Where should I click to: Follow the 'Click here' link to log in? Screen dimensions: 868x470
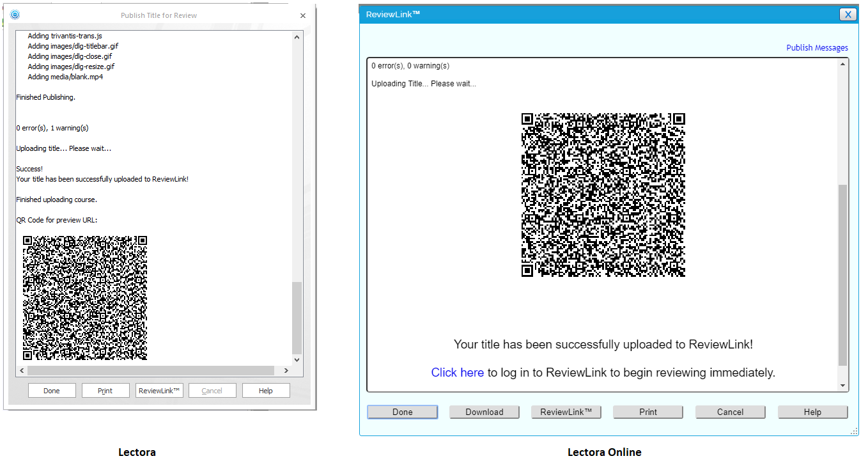point(458,373)
